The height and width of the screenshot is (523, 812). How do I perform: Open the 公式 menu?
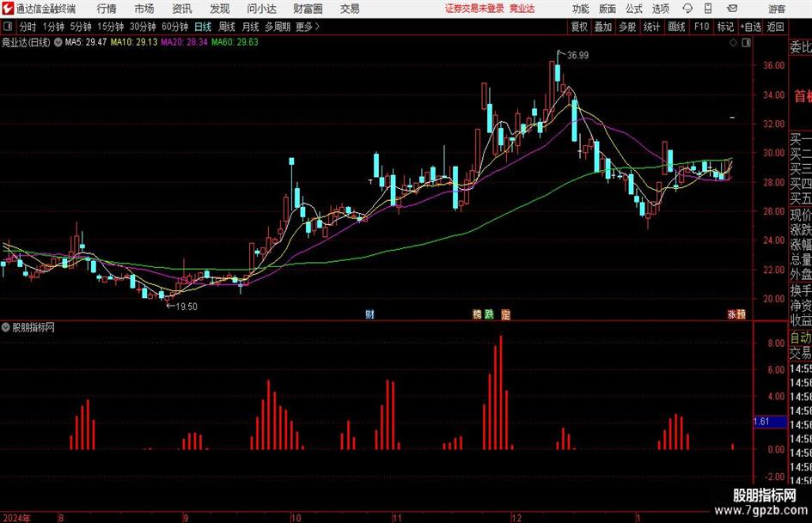click(x=633, y=9)
